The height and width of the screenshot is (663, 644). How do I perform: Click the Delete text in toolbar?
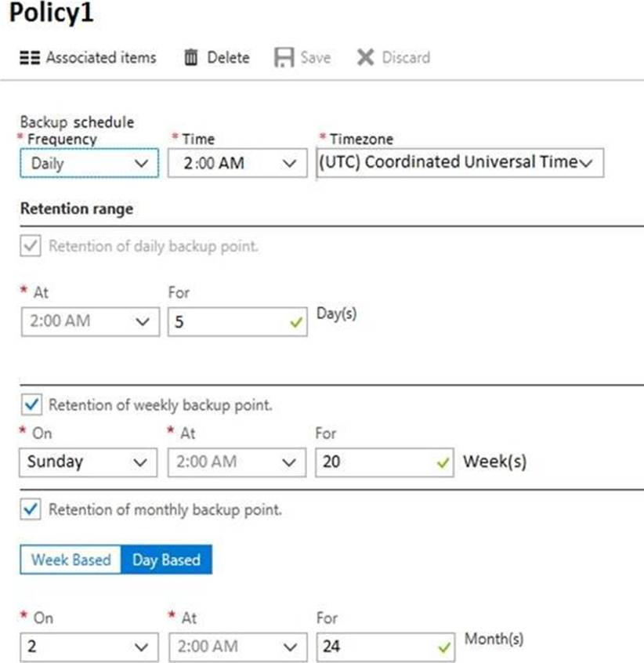click(x=228, y=58)
